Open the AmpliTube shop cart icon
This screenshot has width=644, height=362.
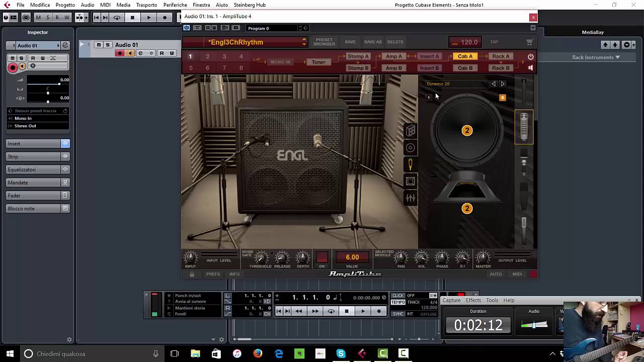pyautogui.click(x=529, y=42)
